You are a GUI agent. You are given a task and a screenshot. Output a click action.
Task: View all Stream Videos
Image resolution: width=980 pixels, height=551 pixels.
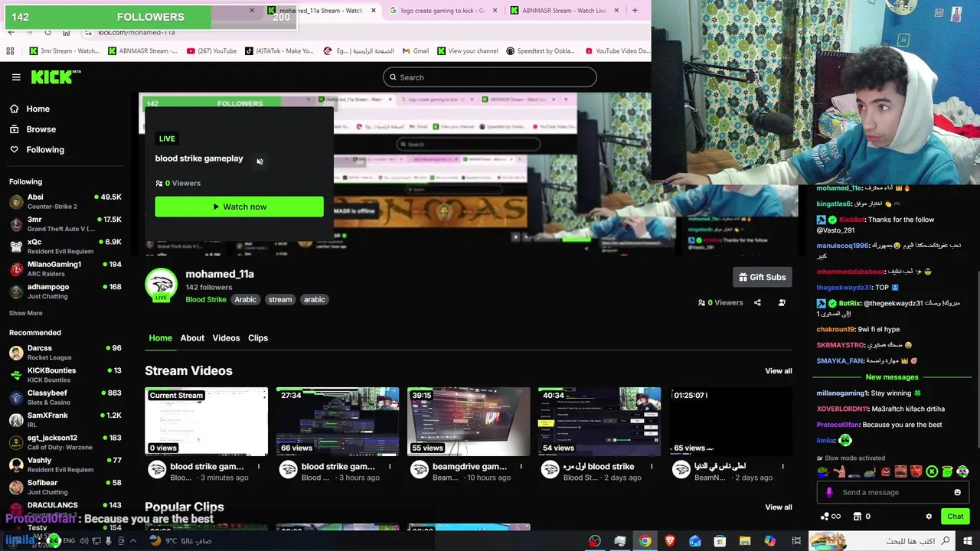coord(779,371)
